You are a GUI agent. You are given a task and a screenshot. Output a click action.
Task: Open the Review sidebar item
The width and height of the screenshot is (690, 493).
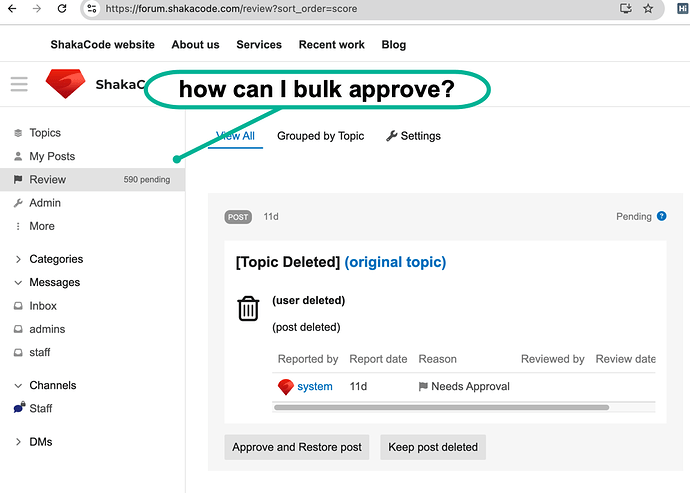point(92,180)
